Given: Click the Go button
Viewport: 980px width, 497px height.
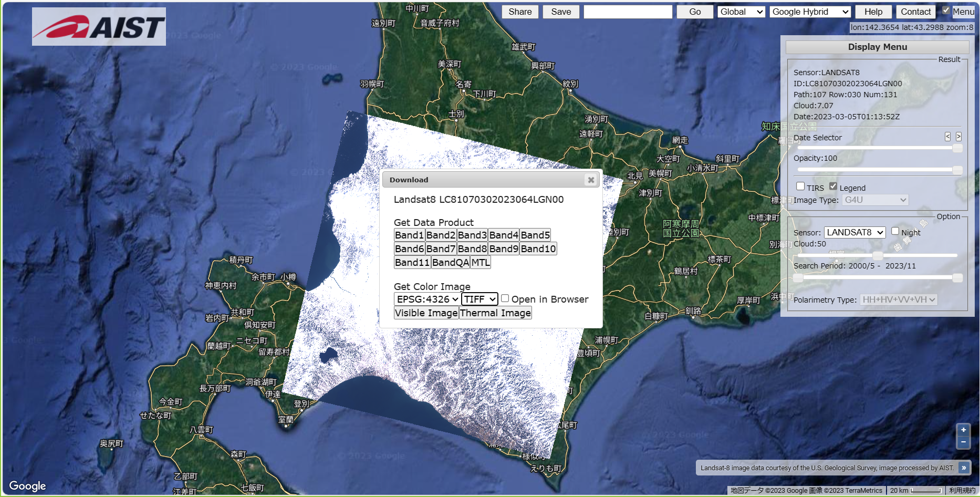Looking at the screenshot, I should tap(695, 12).
